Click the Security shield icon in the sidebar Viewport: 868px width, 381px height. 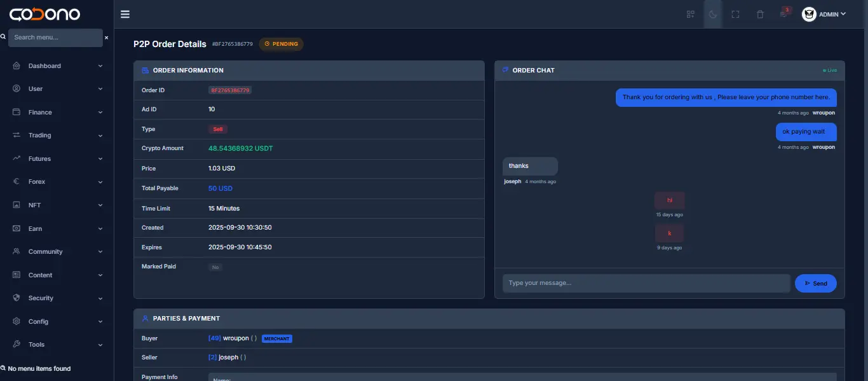(x=17, y=298)
